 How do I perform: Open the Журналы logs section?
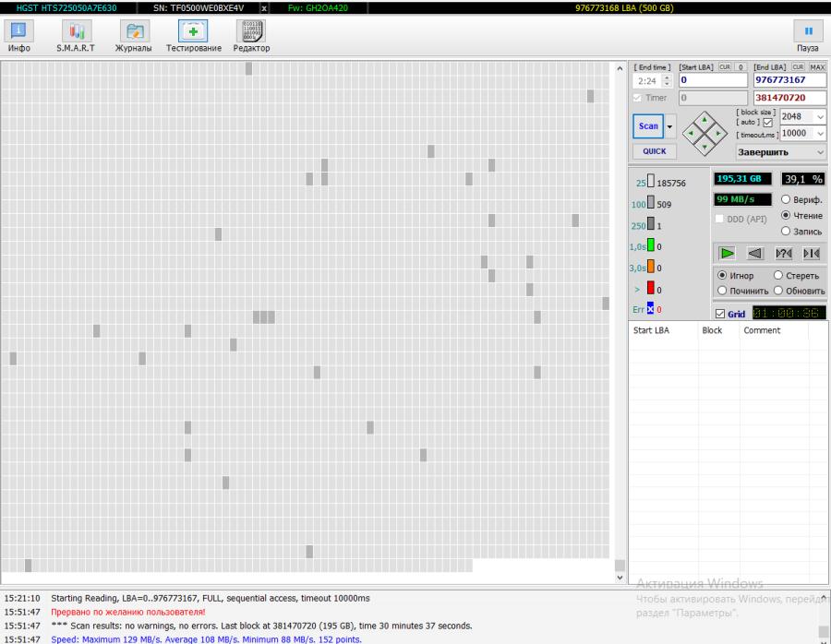[134, 36]
